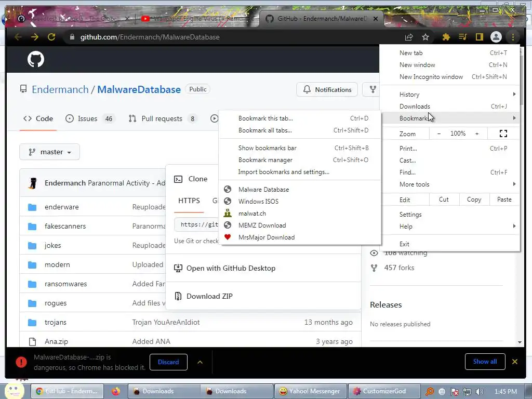Viewport: 532px width, 399px height.
Task: Open the side panel icon
Action: [x=479, y=37]
